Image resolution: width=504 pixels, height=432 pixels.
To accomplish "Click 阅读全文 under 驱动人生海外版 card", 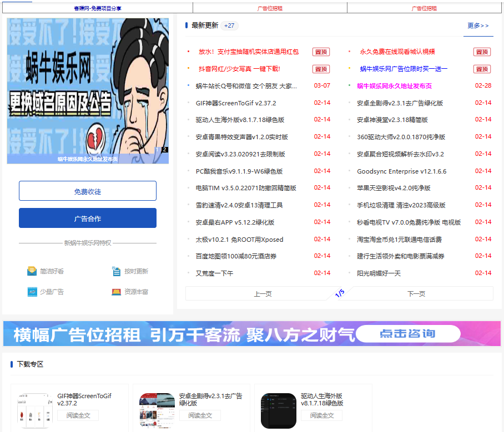I will click(321, 415).
